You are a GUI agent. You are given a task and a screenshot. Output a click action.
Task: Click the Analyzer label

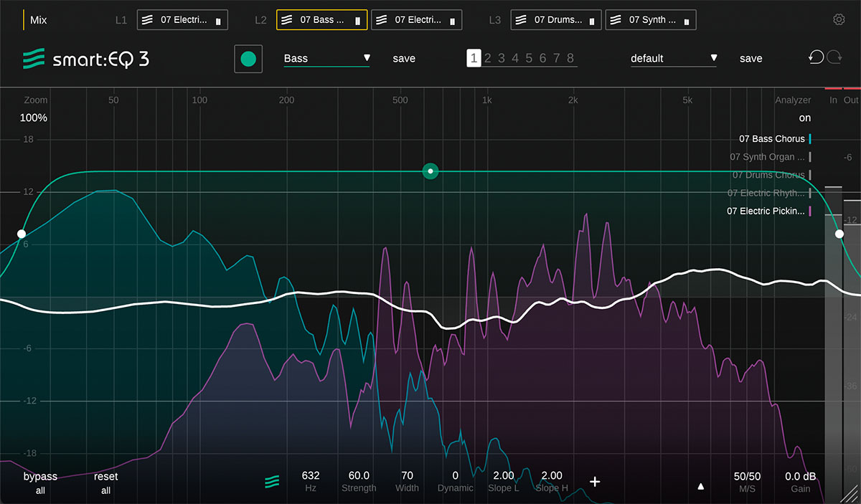(793, 100)
